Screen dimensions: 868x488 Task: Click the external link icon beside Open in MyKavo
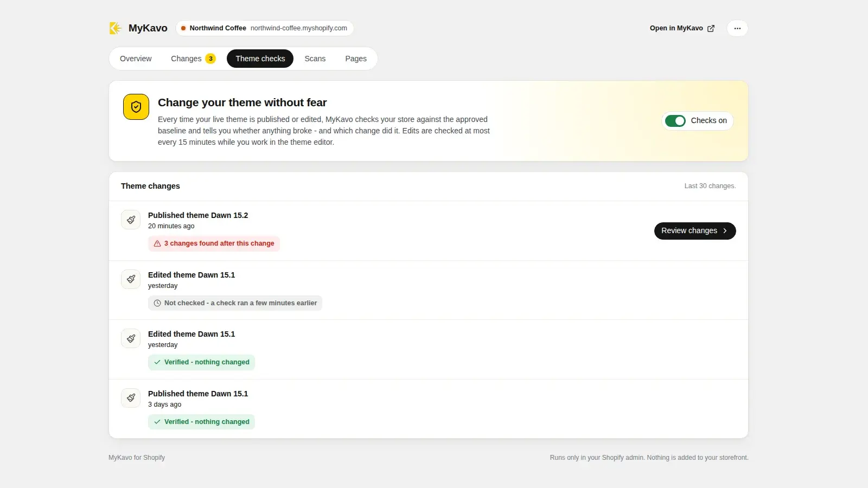[x=711, y=28]
